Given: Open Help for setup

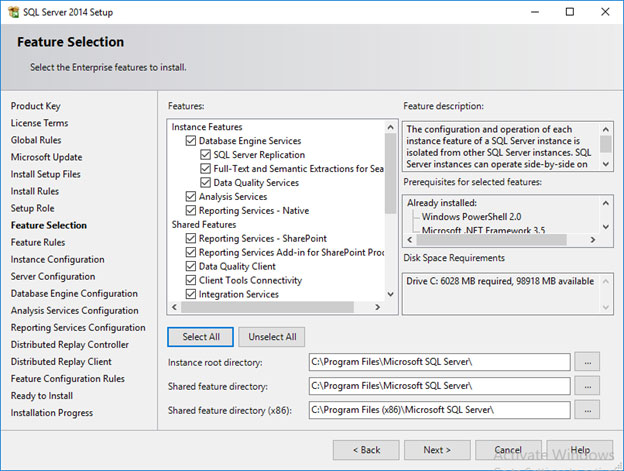Looking at the screenshot, I should (x=580, y=450).
